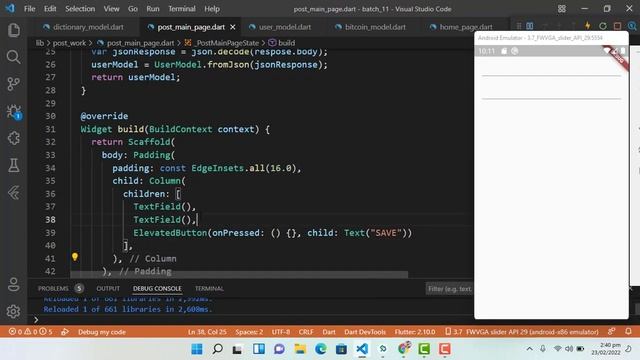This screenshot has width=640, height=360.
Task: Open the Selection menu
Action: coord(80,9)
